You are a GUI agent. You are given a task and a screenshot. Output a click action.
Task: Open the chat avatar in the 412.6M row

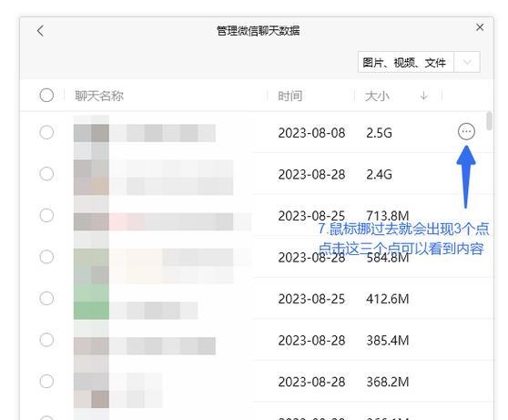pos(91,302)
